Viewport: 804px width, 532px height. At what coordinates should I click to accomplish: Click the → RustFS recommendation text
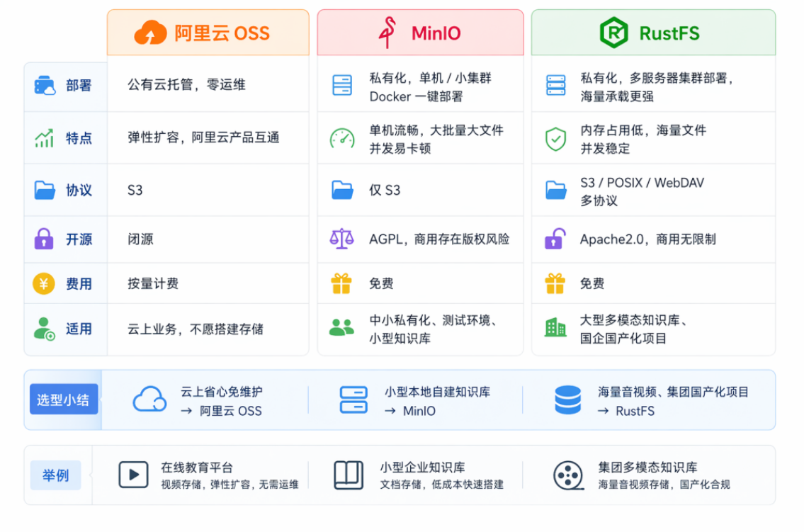tap(626, 411)
